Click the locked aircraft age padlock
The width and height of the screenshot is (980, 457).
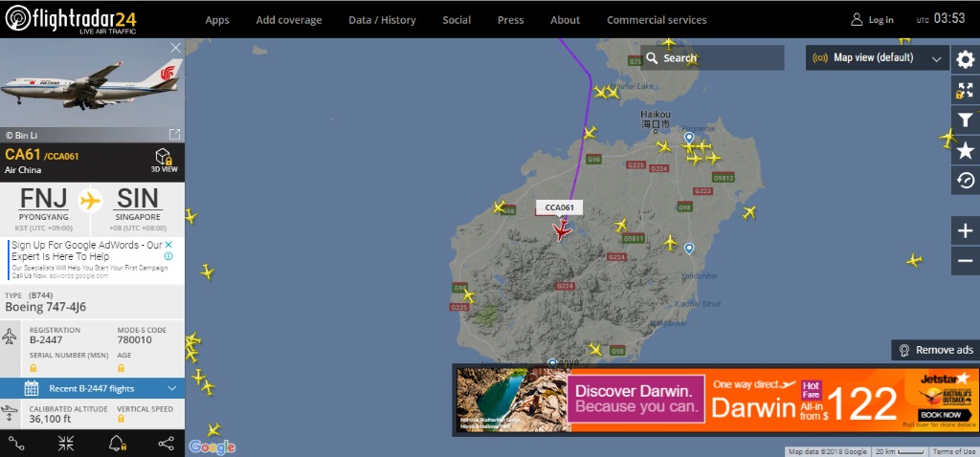[x=122, y=368]
